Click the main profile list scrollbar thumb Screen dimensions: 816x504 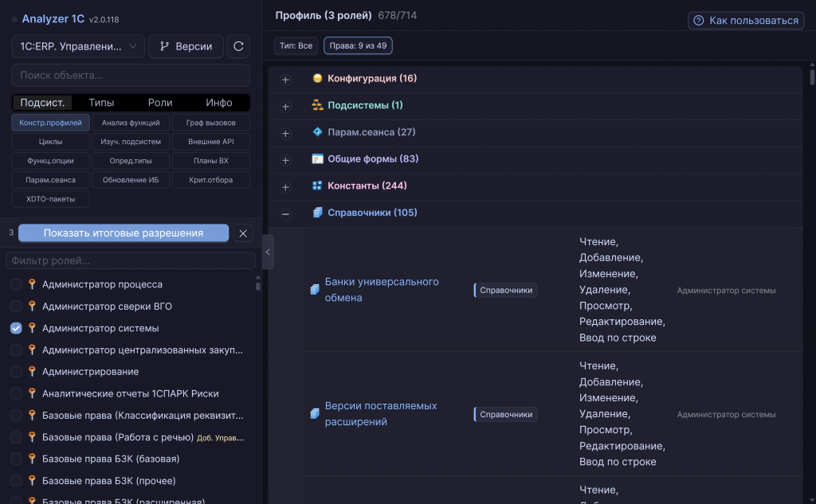(x=812, y=76)
